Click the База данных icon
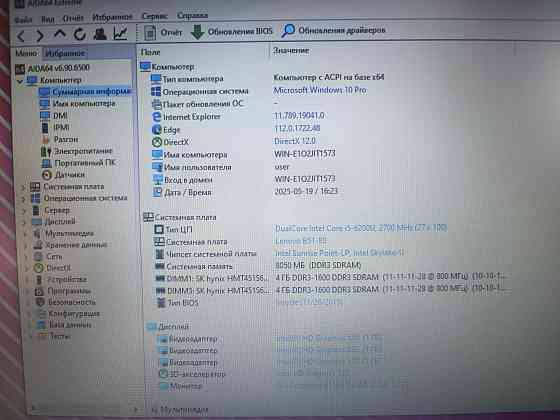Viewport: 560px width, 420px height. [x=41, y=325]
